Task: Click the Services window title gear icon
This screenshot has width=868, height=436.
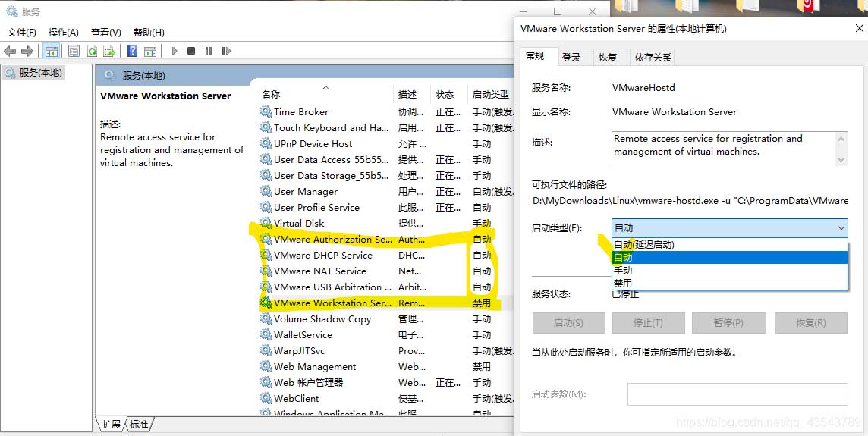Action: (x=11, y=11)
